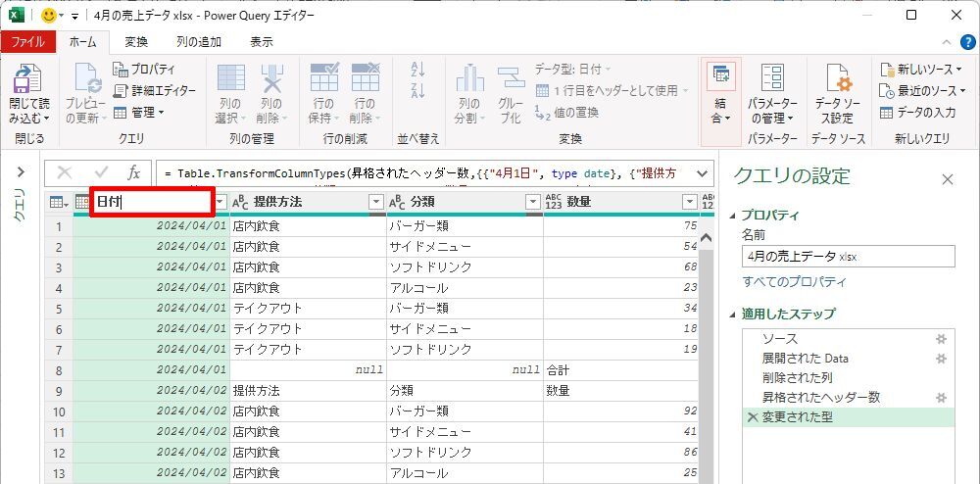This screenshot has height=484, width=980.
Task: Open settings gear for ソース step
Action: 941,338
